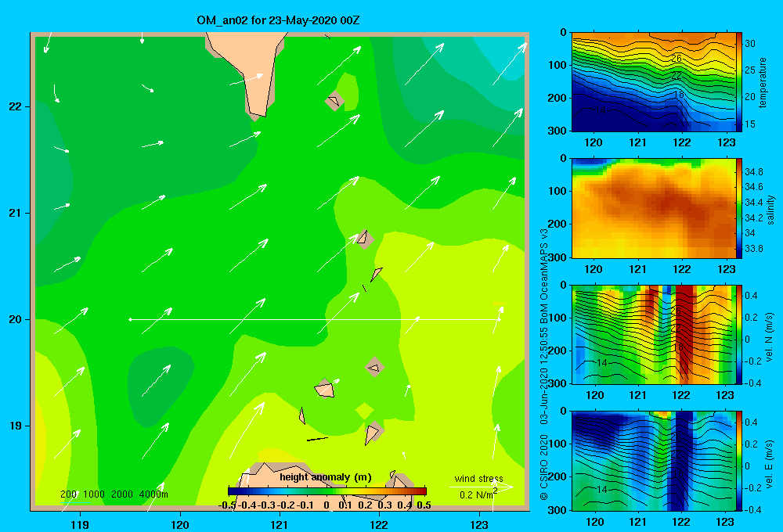Viewport: 783px width, 532px height.
Task: Click longitude label 119 below main map
Action: pyautogui.click(x=80, y=524)
